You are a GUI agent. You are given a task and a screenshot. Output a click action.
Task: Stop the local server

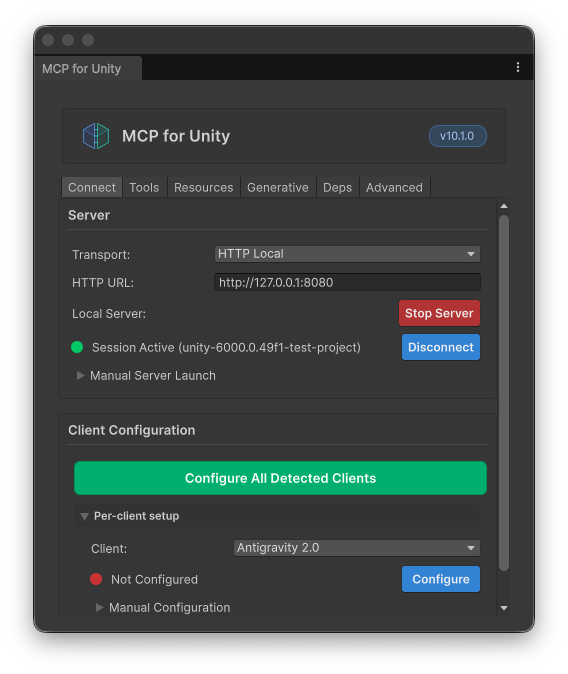(439, 313)
